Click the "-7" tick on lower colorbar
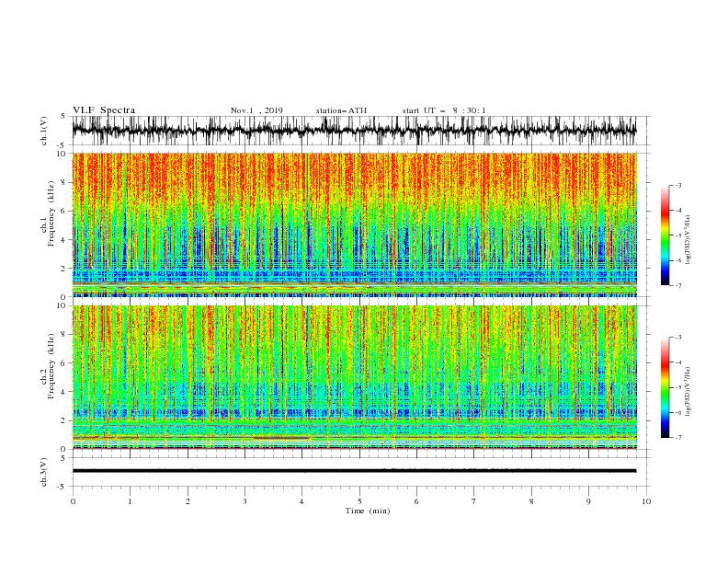 [x=677, y=438]
